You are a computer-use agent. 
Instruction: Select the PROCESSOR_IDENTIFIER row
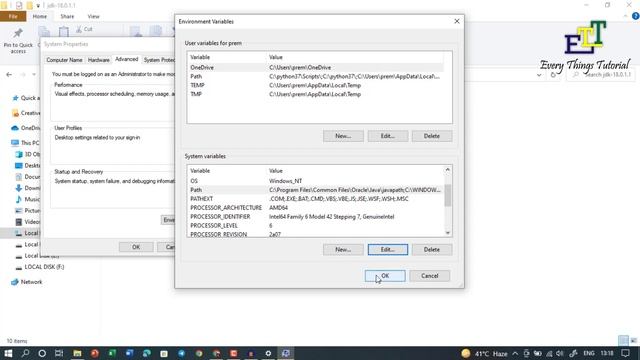pos(315,217)
